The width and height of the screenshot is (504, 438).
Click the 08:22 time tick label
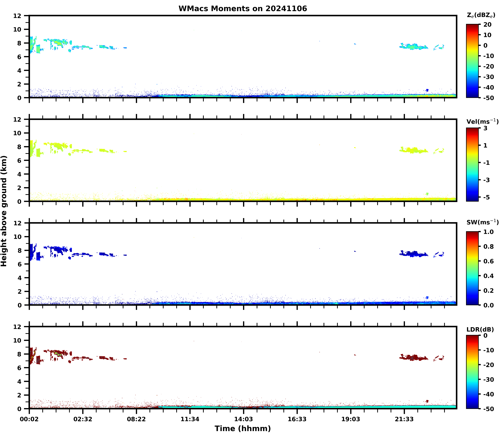[136, 419]
